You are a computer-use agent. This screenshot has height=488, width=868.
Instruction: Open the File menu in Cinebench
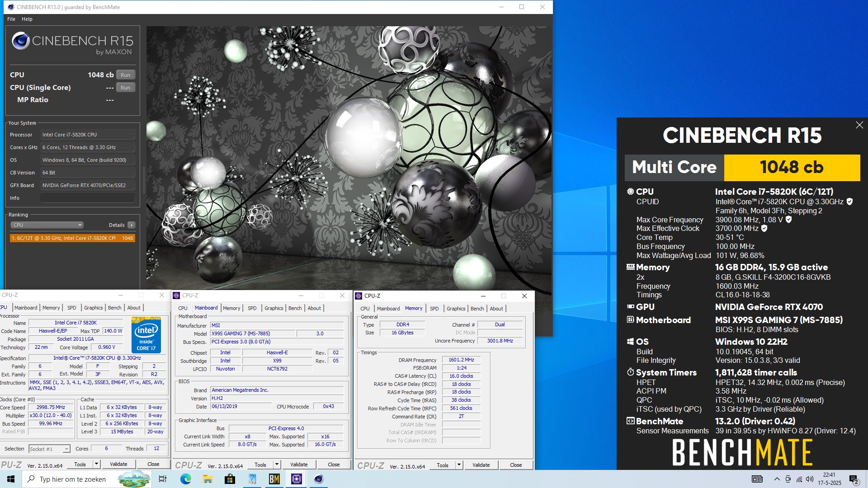coord(11,19)
